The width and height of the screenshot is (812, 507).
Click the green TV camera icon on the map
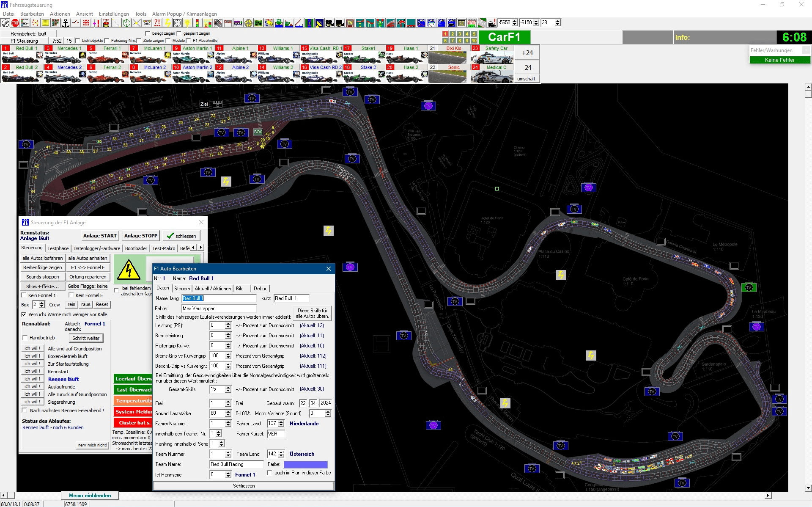tap(749, 287)
